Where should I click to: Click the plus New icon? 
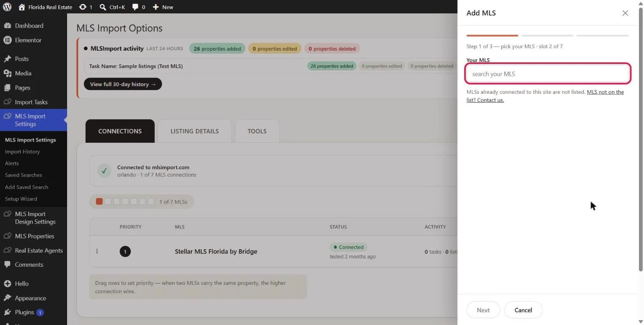[156, 7]
